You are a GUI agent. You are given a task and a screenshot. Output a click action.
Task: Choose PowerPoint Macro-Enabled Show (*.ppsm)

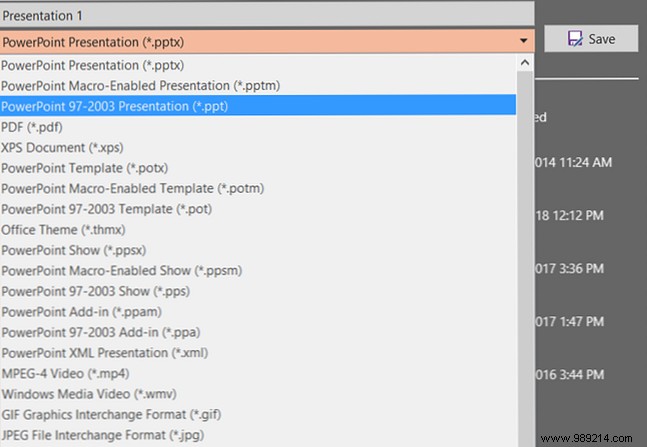tap(258, 270)
